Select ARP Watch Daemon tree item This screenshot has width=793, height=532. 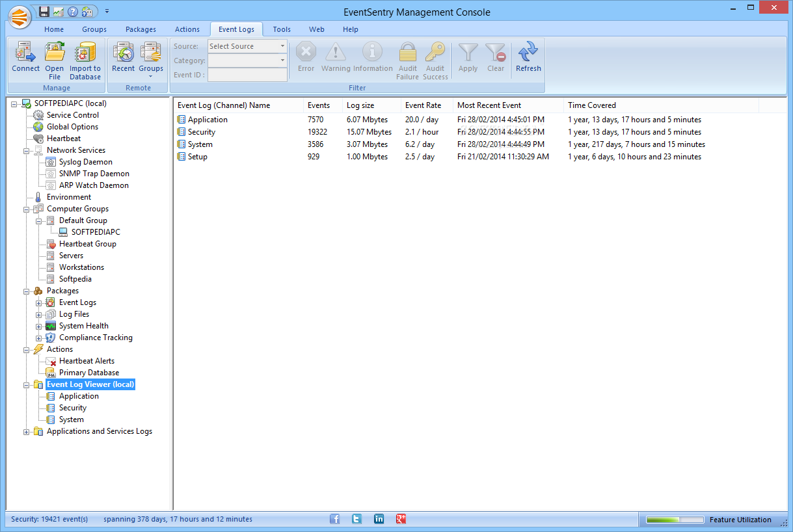pyautogui.click(x=94, y=185)
